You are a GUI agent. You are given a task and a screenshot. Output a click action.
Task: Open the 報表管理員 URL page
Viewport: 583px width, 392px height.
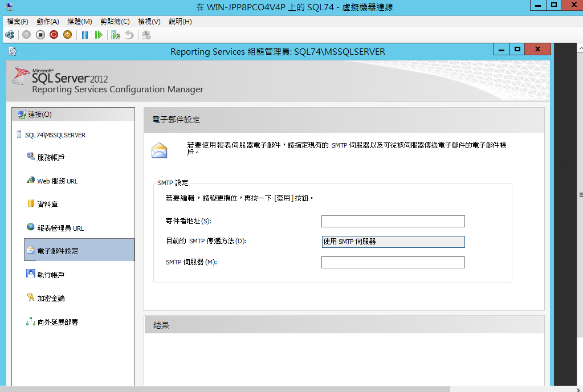click(x=60, y=228)
